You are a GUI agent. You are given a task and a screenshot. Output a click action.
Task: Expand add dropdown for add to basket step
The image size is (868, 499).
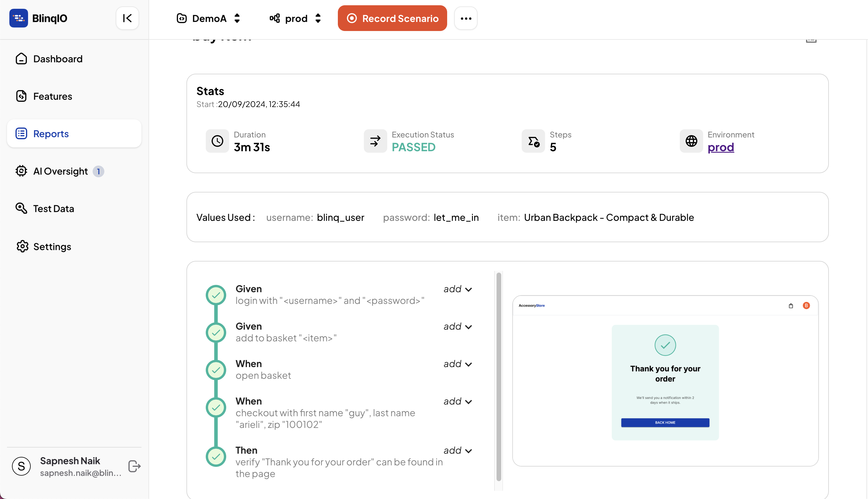pos(457,327)
